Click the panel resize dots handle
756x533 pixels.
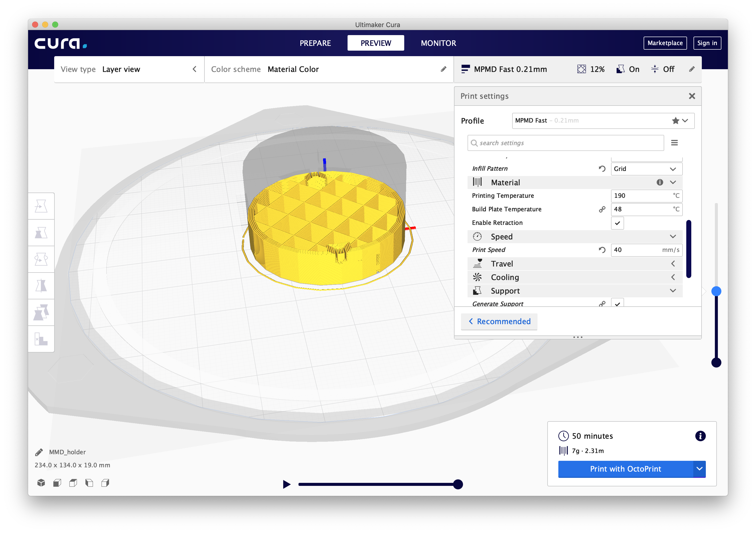578,337
